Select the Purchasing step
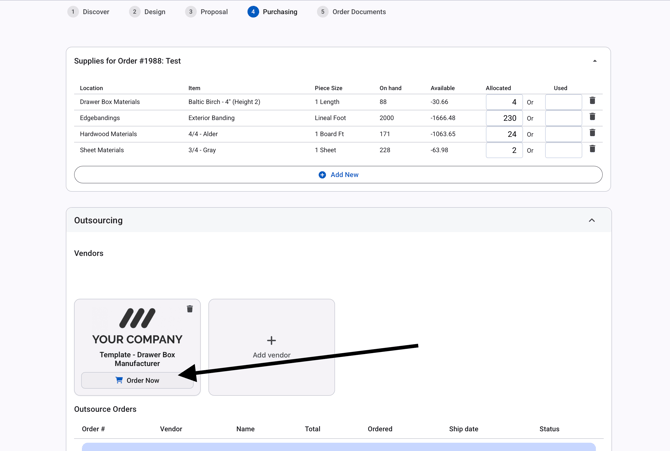The height and width of the screenshot is (451, 670). click(x=273, y=12)
